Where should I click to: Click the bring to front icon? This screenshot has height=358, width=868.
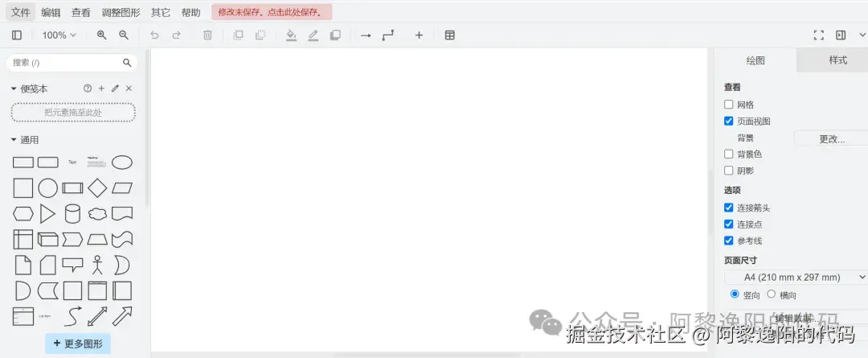pos(238,35)
